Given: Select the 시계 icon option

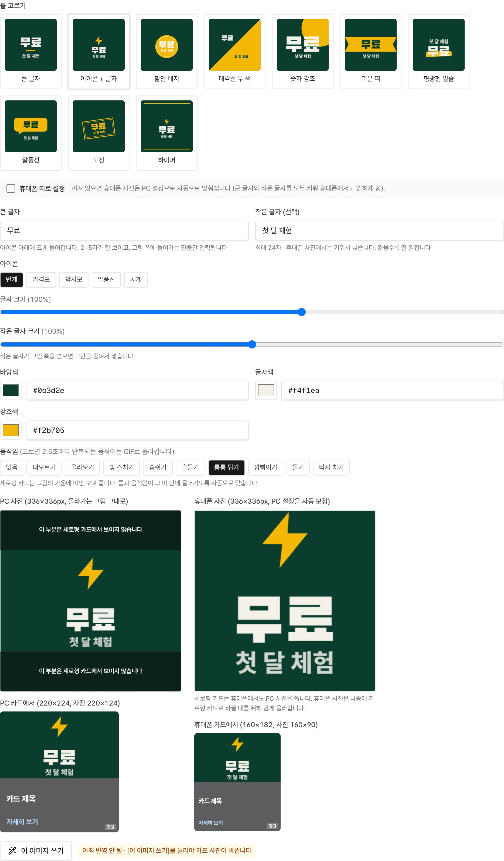Looking at the screenshot, I should point(136,279).
